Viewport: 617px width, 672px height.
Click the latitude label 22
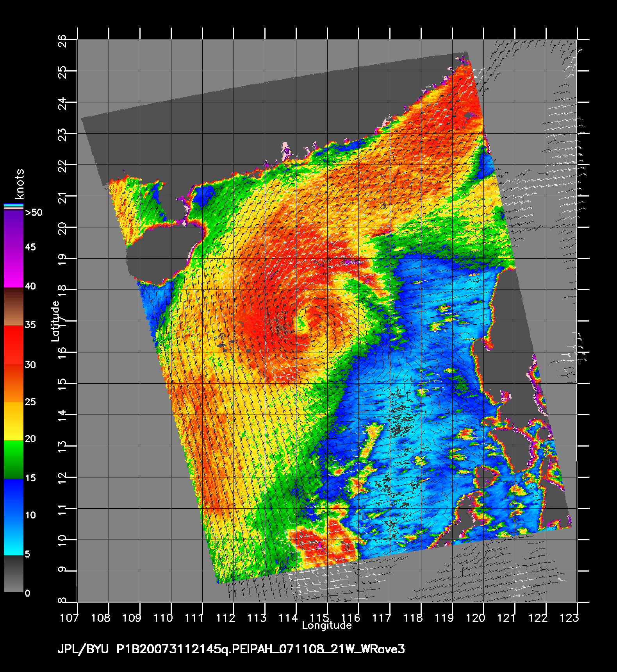coord(62,166)
